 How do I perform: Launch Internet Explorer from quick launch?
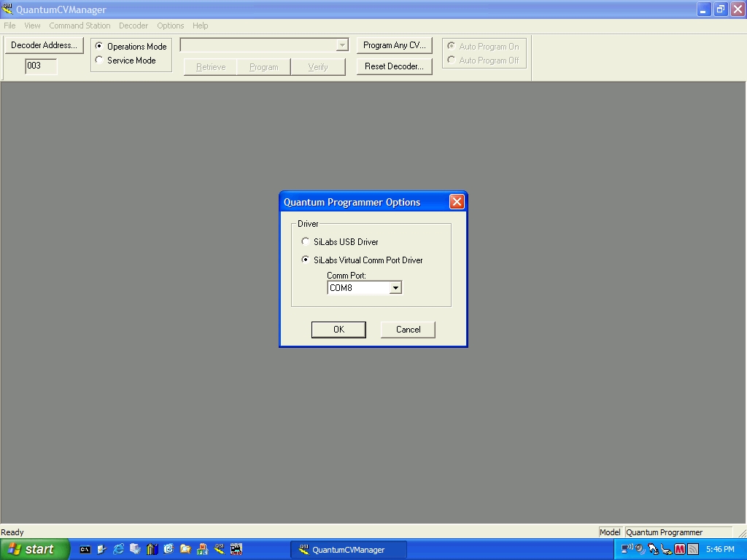(119, 549)
